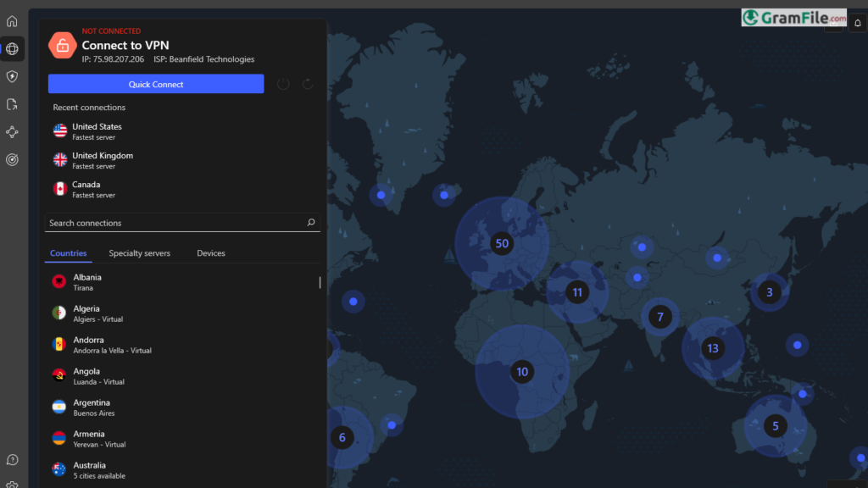Screen dimensions: 868x488
Task: Click the Australia flag icon
Action: (58, 469)
